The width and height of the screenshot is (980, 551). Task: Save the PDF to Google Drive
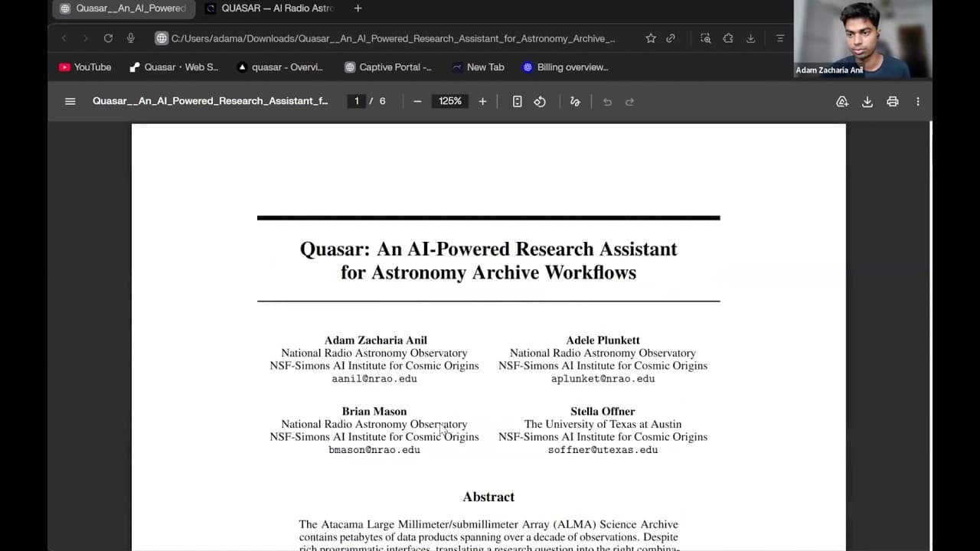tap(842, 101)
